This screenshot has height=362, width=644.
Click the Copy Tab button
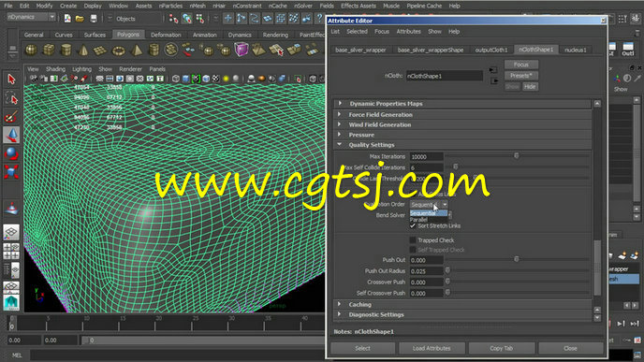502,348
